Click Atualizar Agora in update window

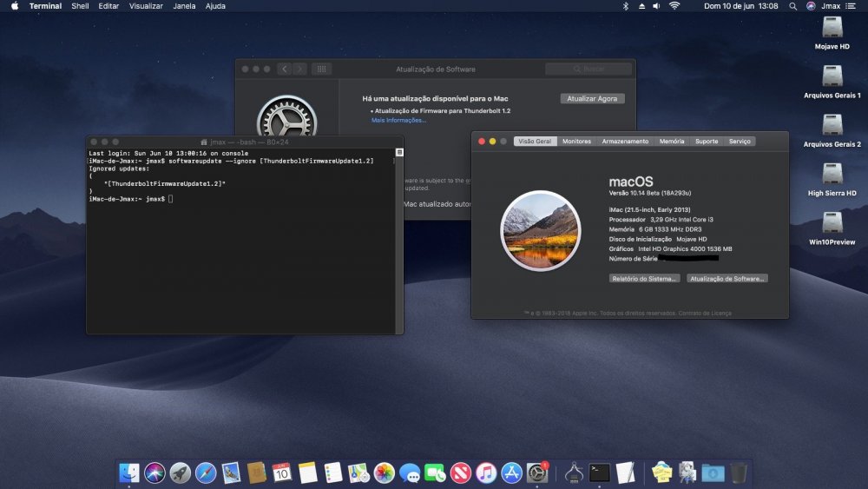(592, 98)
